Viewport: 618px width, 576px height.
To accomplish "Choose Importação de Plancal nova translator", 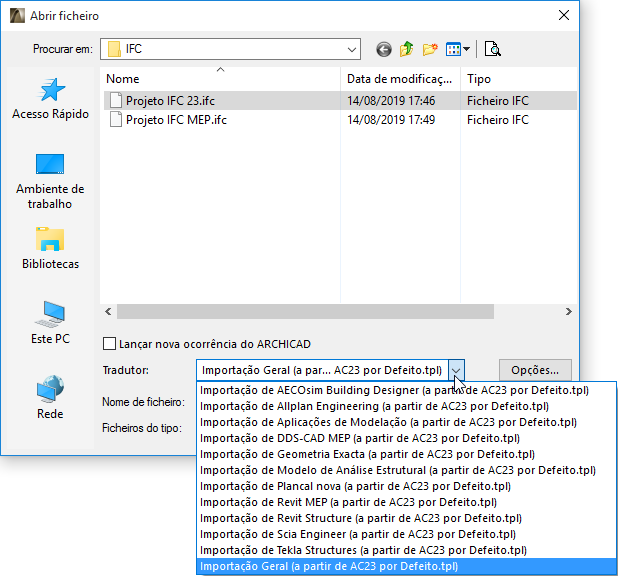I will pos(406,486).
